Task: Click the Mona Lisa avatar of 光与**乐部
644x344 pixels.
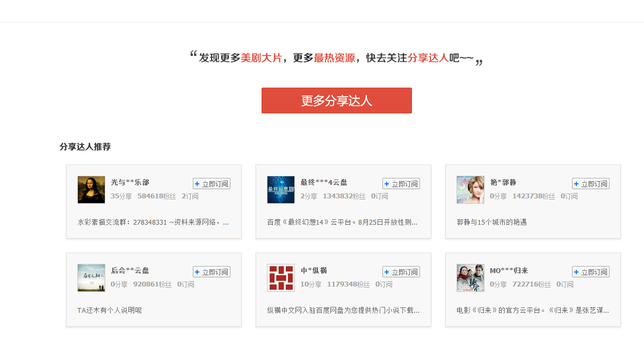Action: click(91, 190)
